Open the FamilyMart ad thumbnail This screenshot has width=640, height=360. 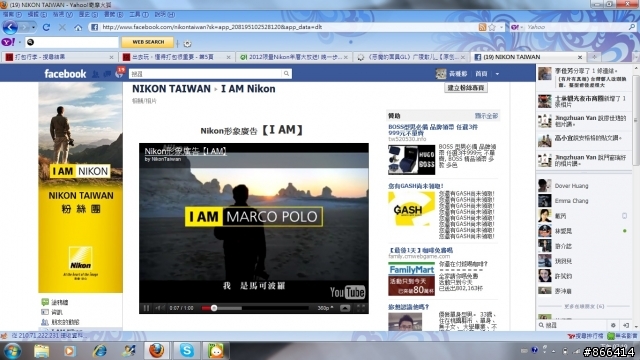click(x=411, y=279)
